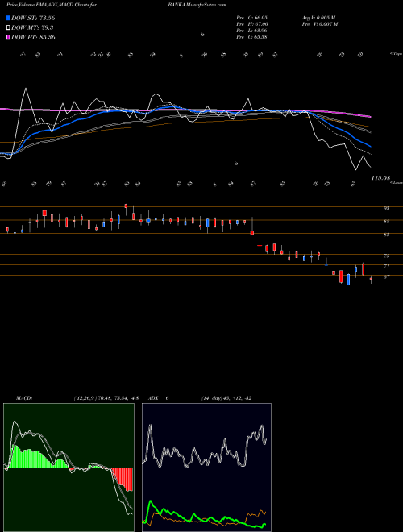The width and height of the screenshot is (403, 532).
Task: Click the 83 price axis label
Action: 386,235
